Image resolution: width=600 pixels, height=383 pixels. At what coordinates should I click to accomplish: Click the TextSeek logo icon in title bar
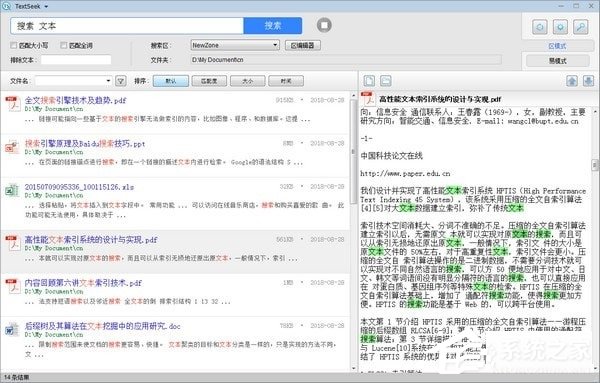coord(6,6)
